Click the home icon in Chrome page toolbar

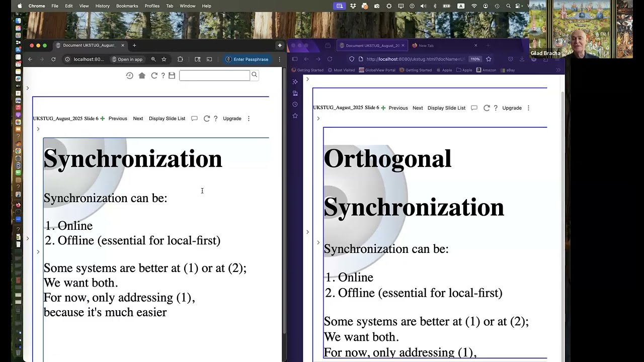click(142, 75)
